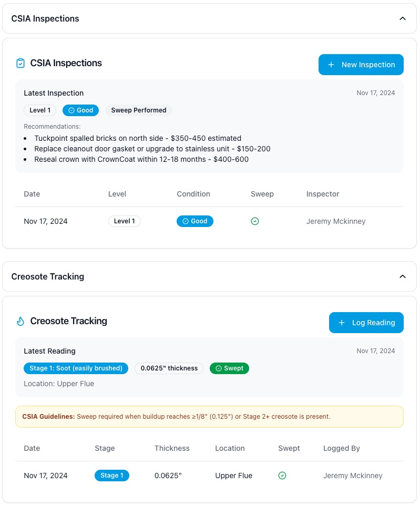
Task: Click the plus icon on New Inspection
Action: click(331, 65)
